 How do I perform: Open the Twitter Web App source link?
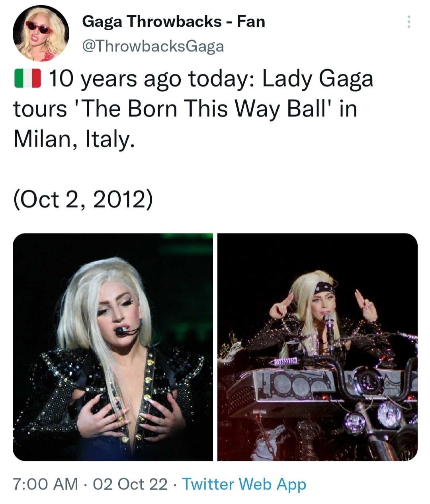tap(244, 484)
